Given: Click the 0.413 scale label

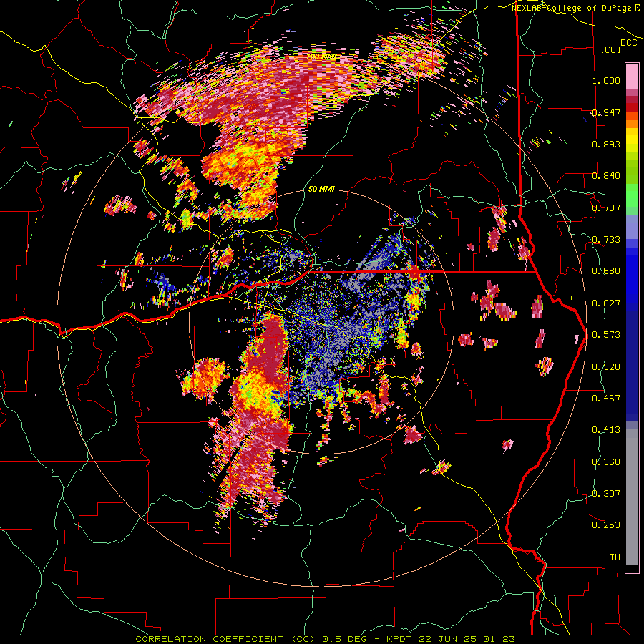Looking at the screenshot, I should click(x=606, y=430).
